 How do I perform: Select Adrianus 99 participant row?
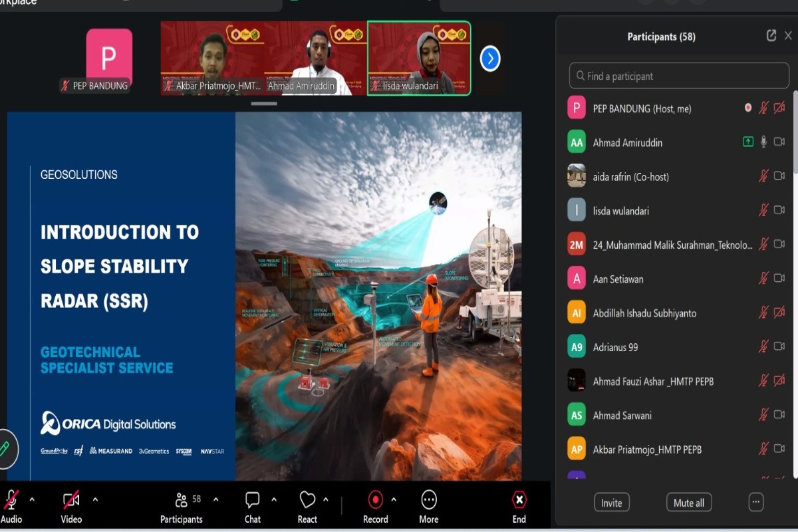click(x=677, y=346)
